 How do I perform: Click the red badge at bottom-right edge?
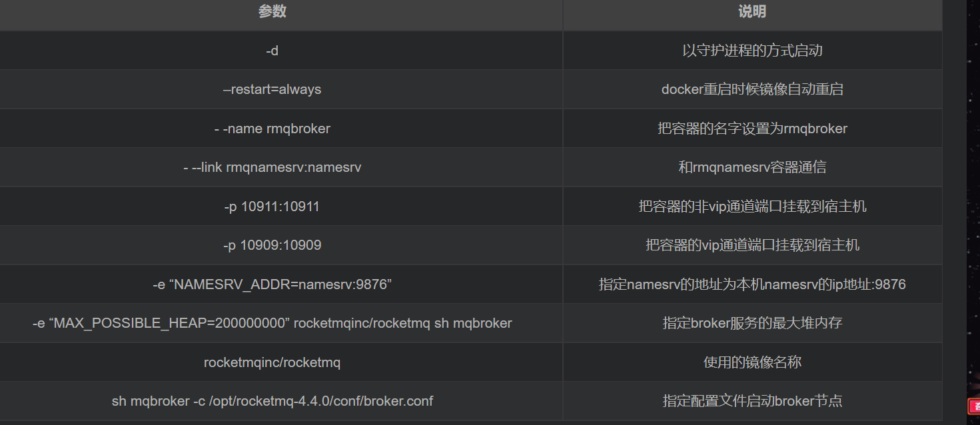974,406
